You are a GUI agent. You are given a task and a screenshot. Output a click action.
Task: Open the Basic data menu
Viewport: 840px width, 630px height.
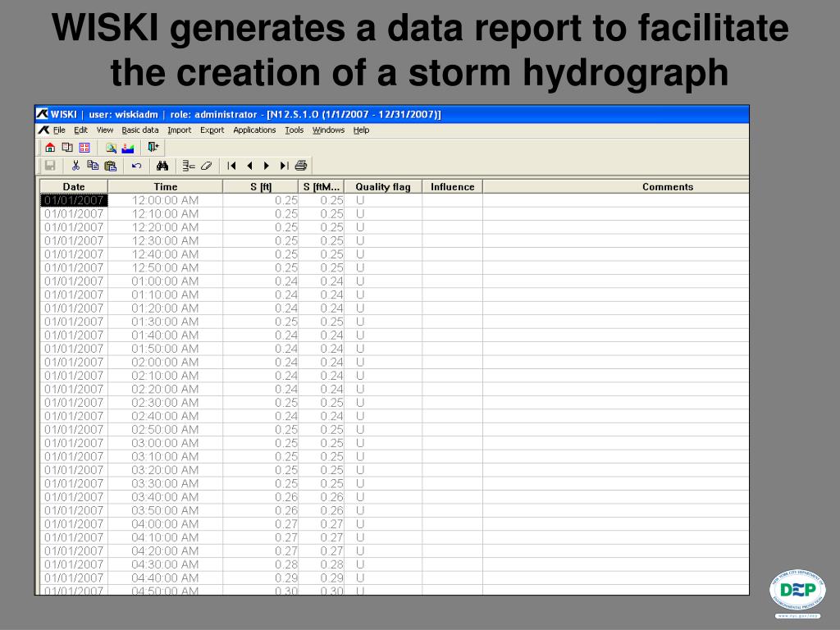[x=139, y=130]
